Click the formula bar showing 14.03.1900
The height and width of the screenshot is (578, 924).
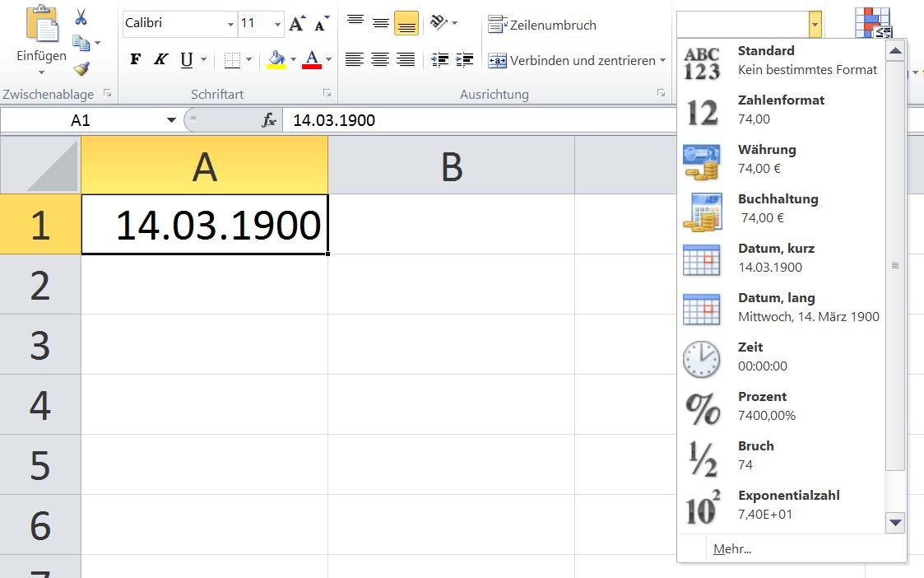(479, 120)
